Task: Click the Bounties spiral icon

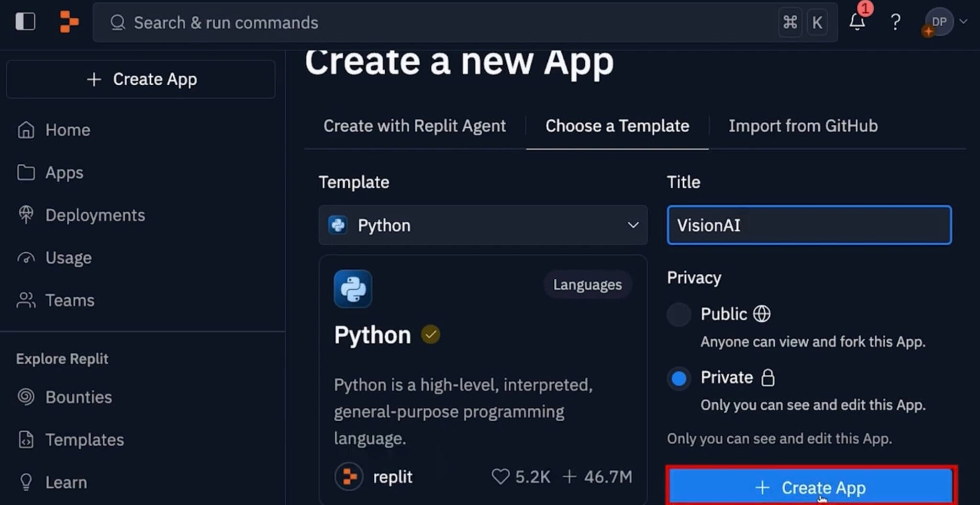Action: [26, 397]
